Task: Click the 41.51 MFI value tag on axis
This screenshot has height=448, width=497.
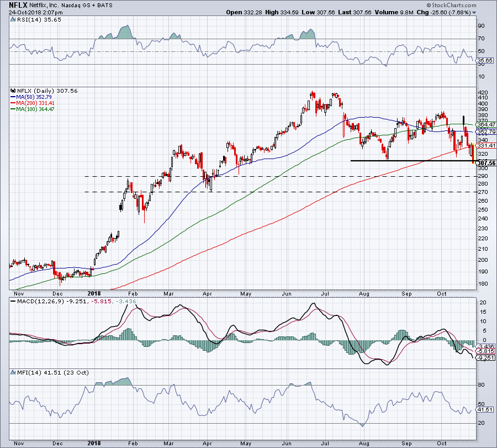Action: coord(485,410)
